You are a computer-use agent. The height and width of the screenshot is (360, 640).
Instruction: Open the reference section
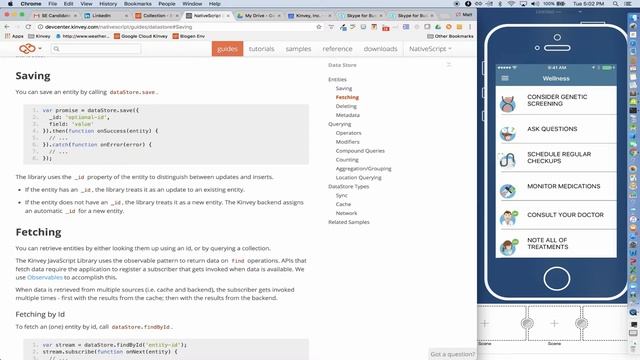[337, 49]
